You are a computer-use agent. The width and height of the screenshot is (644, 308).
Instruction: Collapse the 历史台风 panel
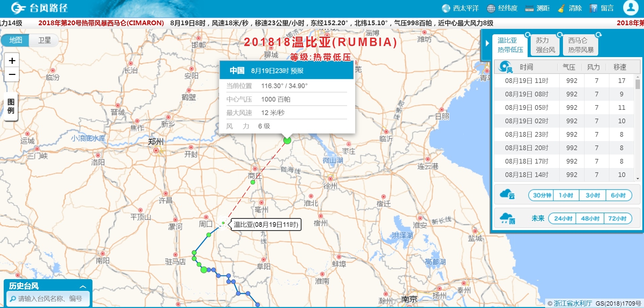pos(82,287)
